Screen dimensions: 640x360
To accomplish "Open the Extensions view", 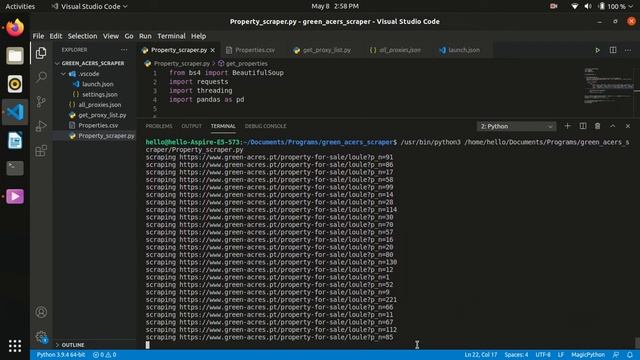I will click(x=41, y=151).
